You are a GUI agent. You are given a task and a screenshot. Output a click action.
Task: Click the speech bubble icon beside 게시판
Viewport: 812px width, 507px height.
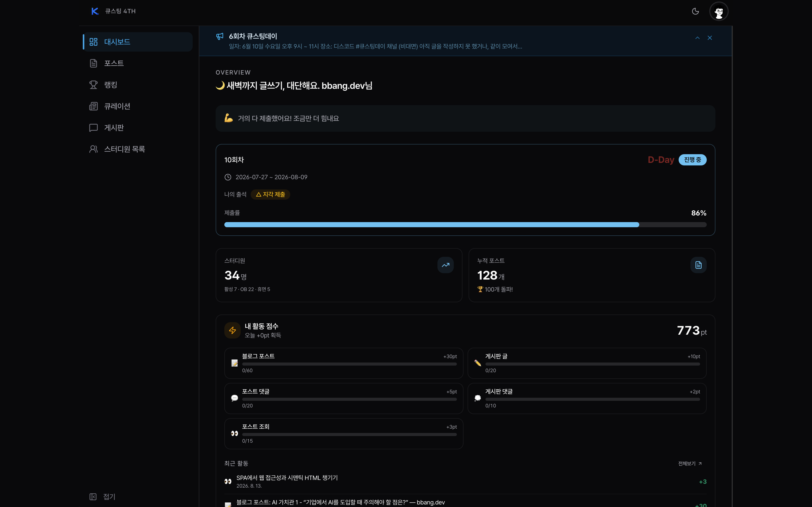(x=93, y=128)
